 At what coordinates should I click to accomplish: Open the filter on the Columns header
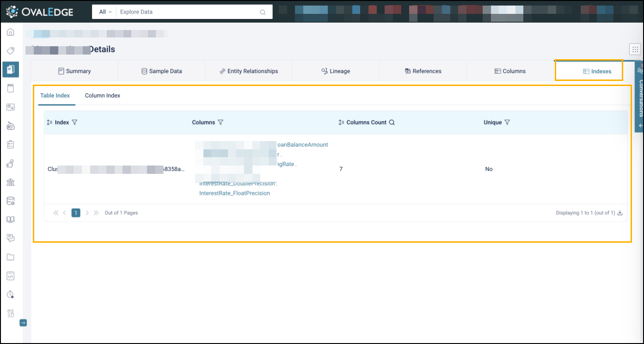[221, 123]
